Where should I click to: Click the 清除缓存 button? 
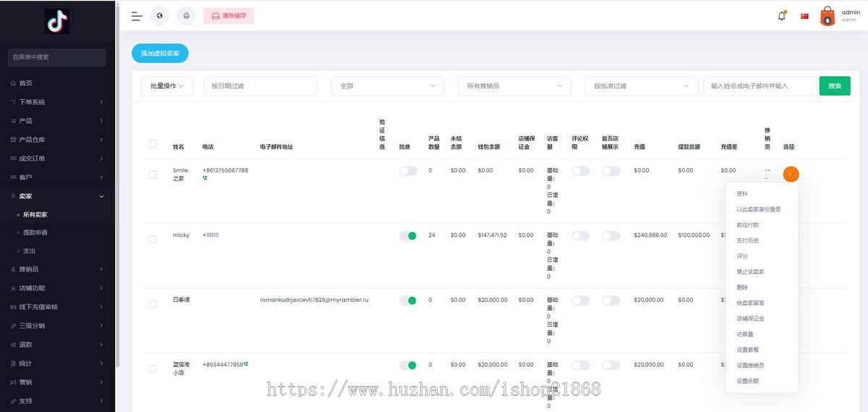(x=229, y=15)
